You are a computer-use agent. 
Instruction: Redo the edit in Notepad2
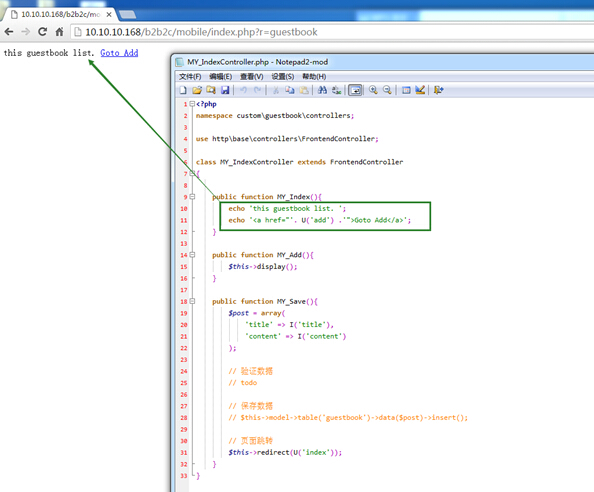[258, 90]
